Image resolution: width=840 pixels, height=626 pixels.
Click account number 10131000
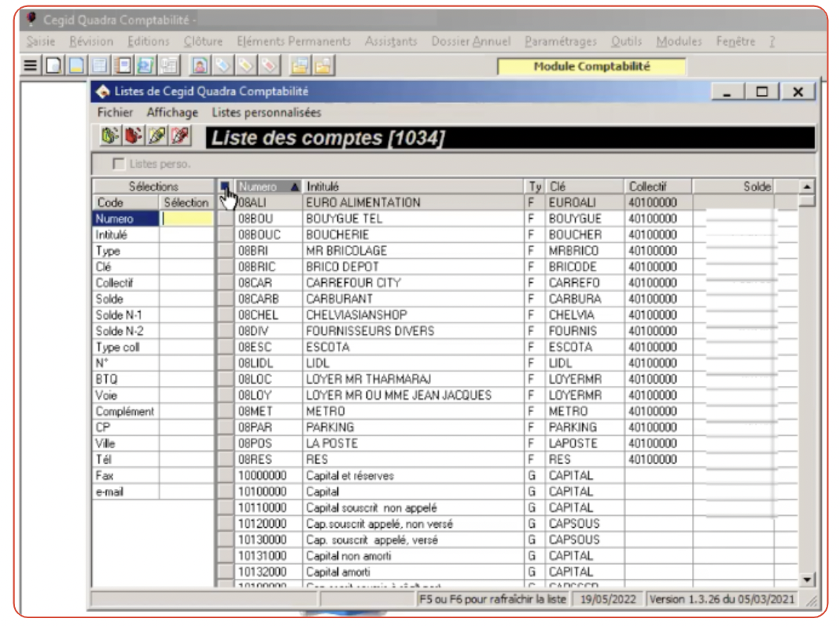click(263, 556)
